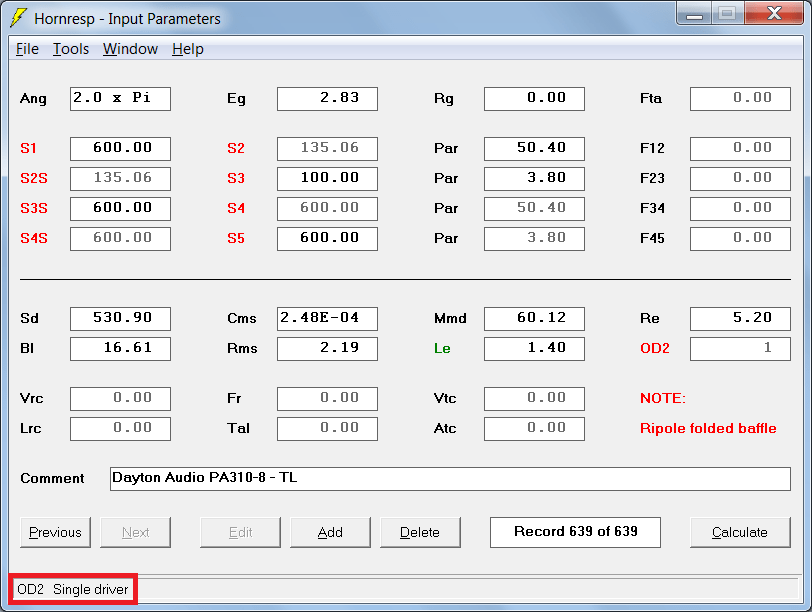This screenshot has height=612, width=812.
Task: Open the Tools menu
Action: pyautogui.click(x=71, y=49)
